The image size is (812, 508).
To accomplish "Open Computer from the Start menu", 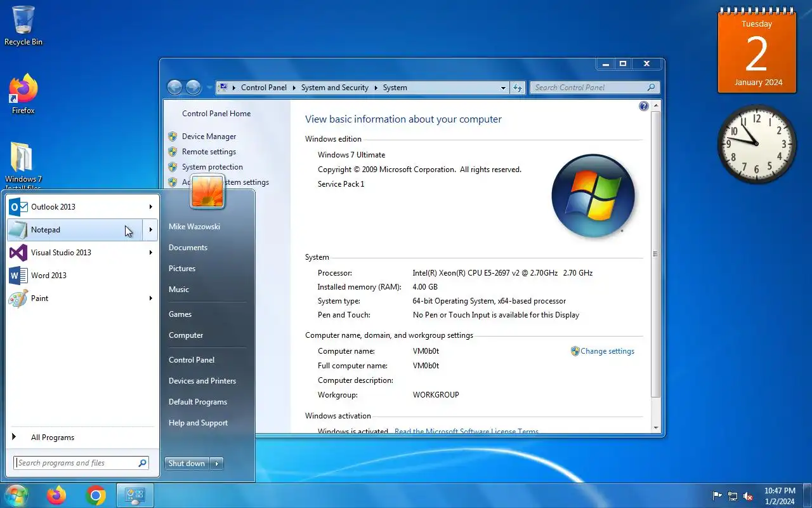I will (x=186, y=335).
